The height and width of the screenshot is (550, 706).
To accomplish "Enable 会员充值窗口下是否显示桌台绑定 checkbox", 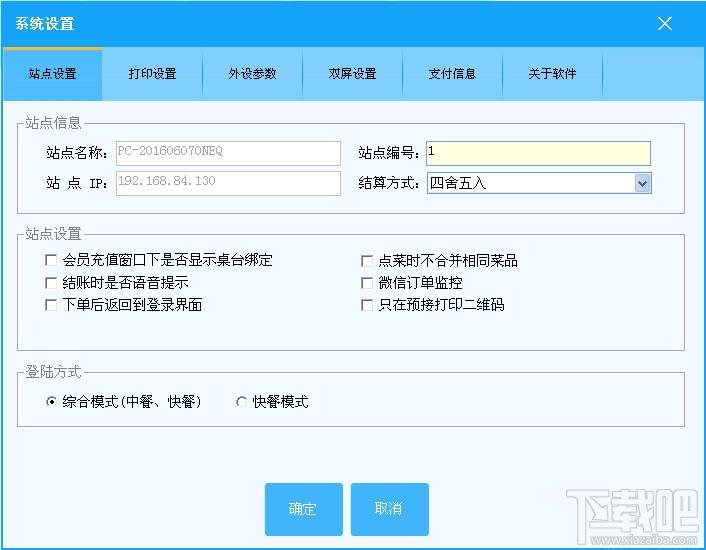I will (51, 261).
